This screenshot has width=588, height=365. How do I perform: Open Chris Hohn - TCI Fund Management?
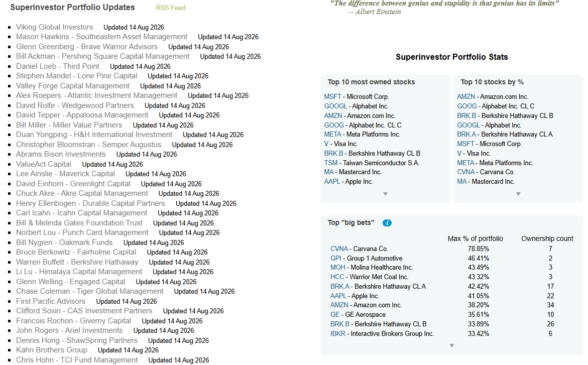click(77, 360)
